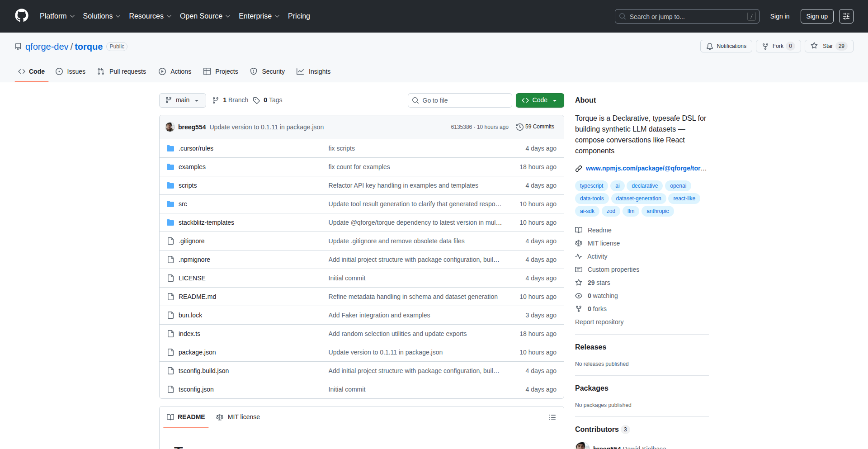868x449 pixels.
Task: Click breeg554 avatar in latest commit
Action: [170, 127]
